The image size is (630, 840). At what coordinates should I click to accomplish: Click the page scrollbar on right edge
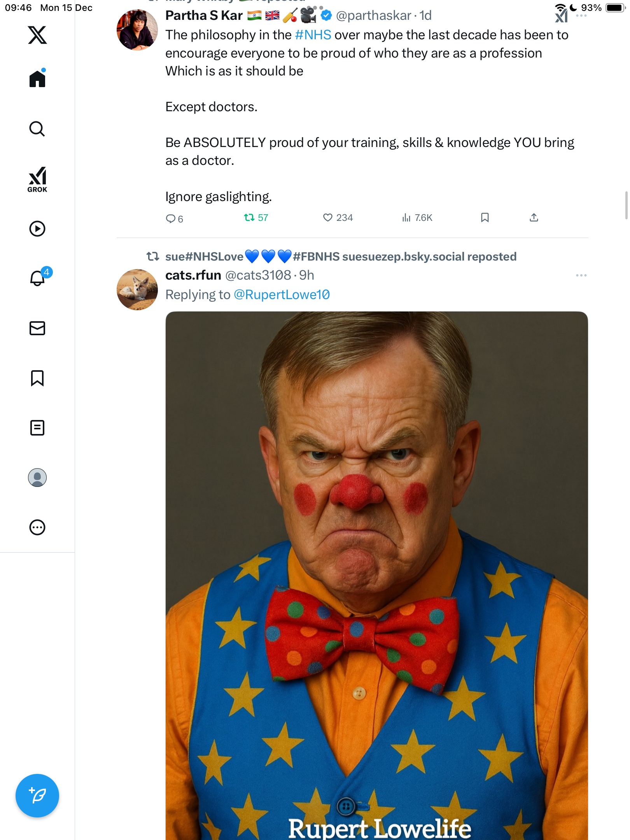[626, 205]
